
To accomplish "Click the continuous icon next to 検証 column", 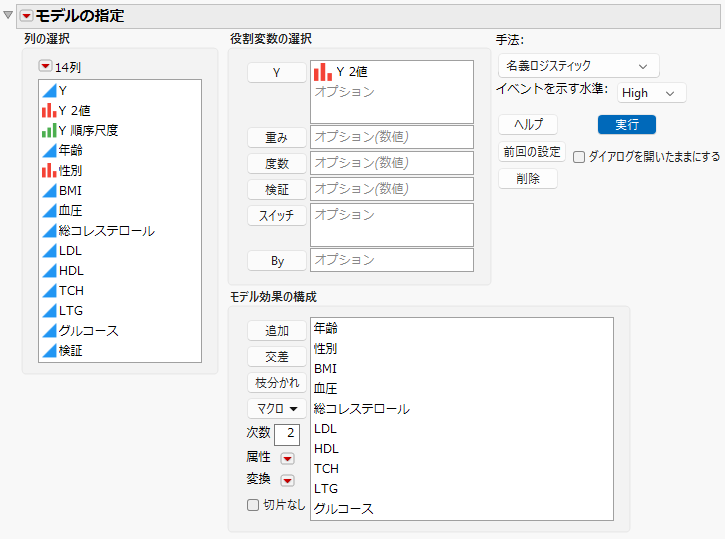I will click(49, 350).
